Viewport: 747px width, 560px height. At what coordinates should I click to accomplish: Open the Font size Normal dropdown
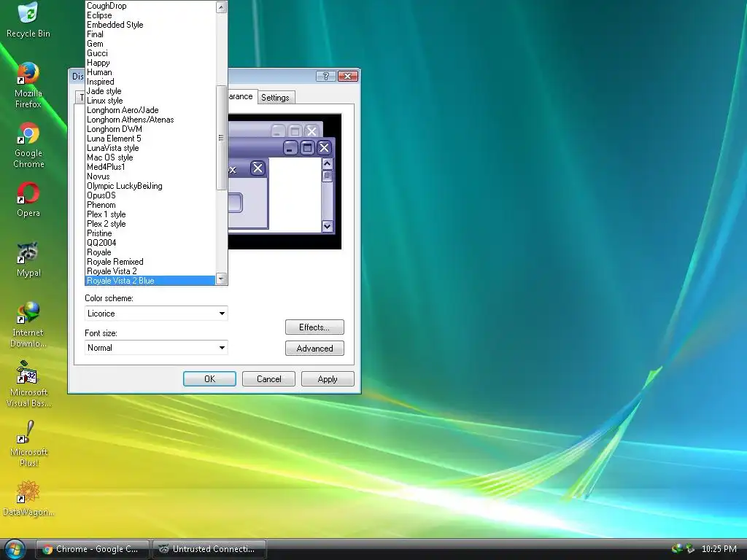[x=156, y=348]
